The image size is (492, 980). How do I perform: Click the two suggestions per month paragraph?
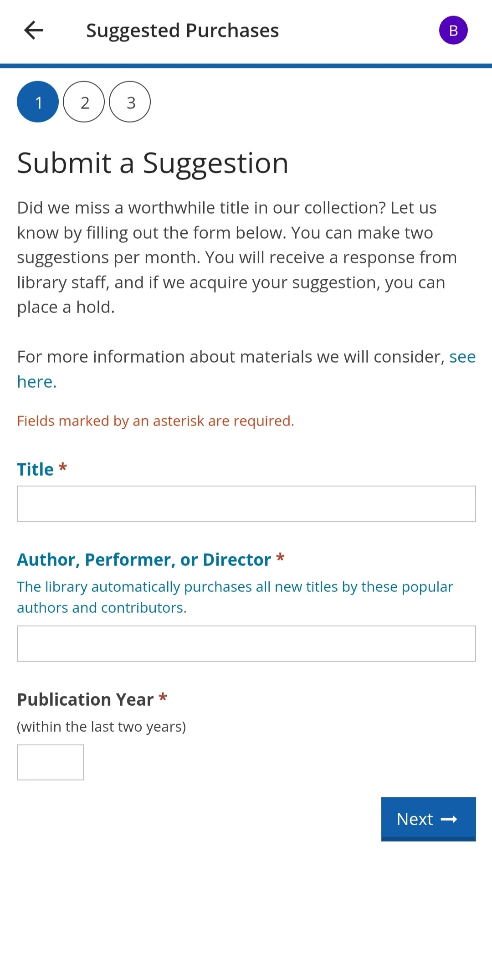point(237,257)
